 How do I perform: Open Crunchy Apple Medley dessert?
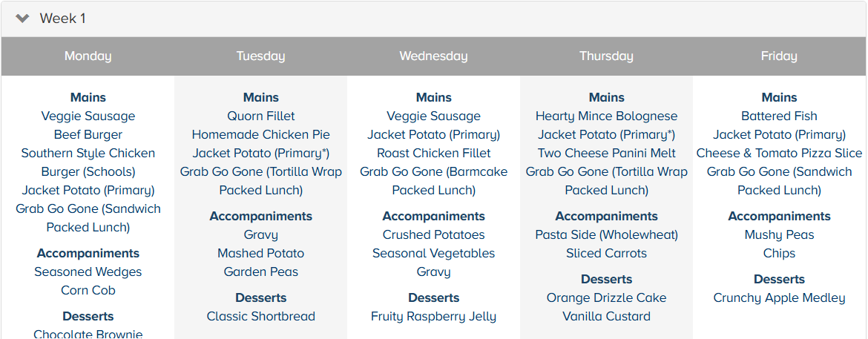tap(779, 298)
